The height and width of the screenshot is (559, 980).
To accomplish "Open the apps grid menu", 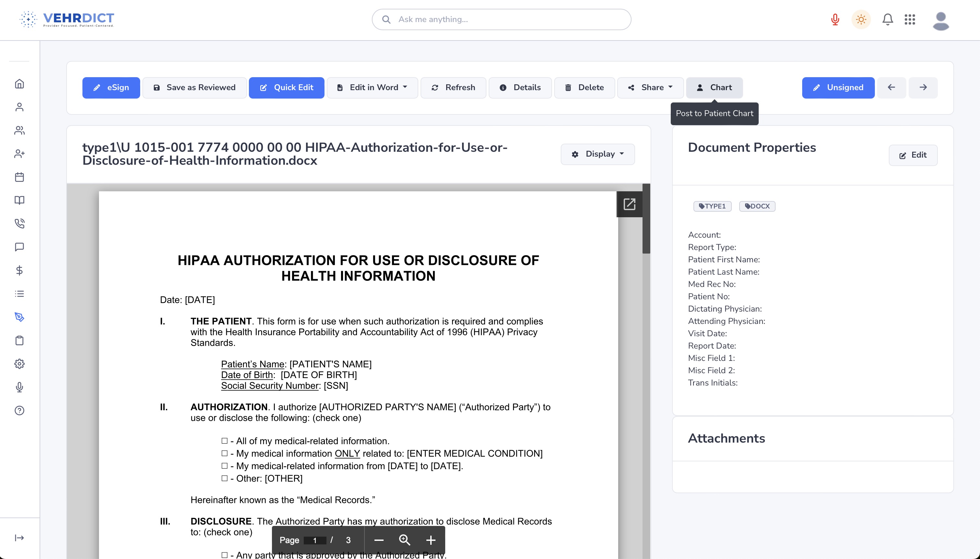I will point(910,19).
